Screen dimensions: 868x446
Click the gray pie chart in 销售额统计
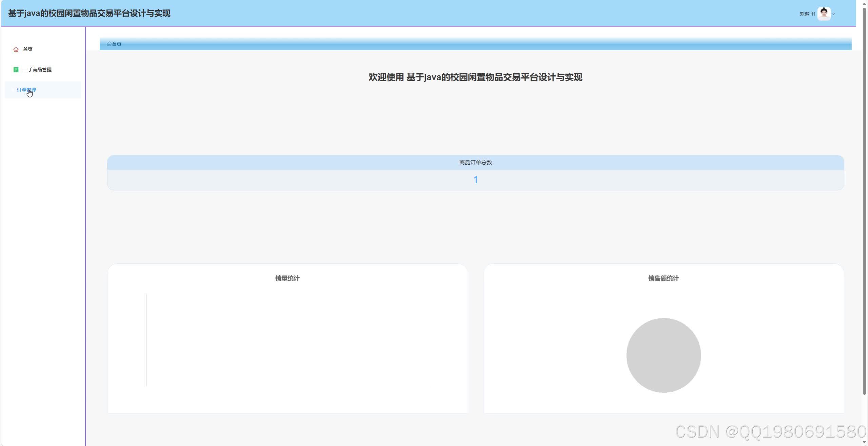663,355
